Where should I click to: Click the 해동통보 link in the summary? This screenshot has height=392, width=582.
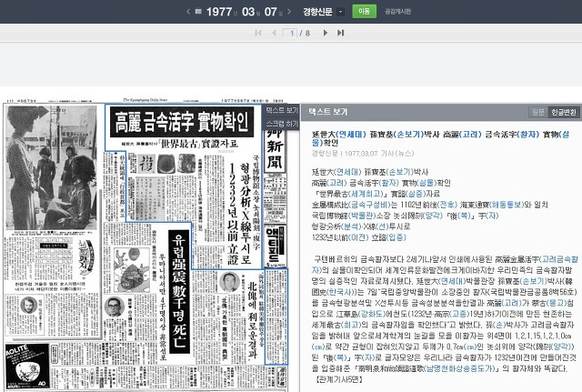[507, 205]
